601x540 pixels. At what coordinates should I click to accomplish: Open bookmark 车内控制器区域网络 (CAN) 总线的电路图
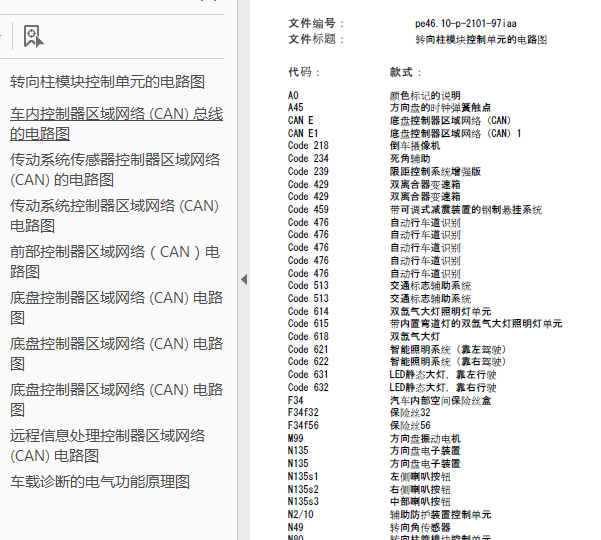[x=117, y=124]
